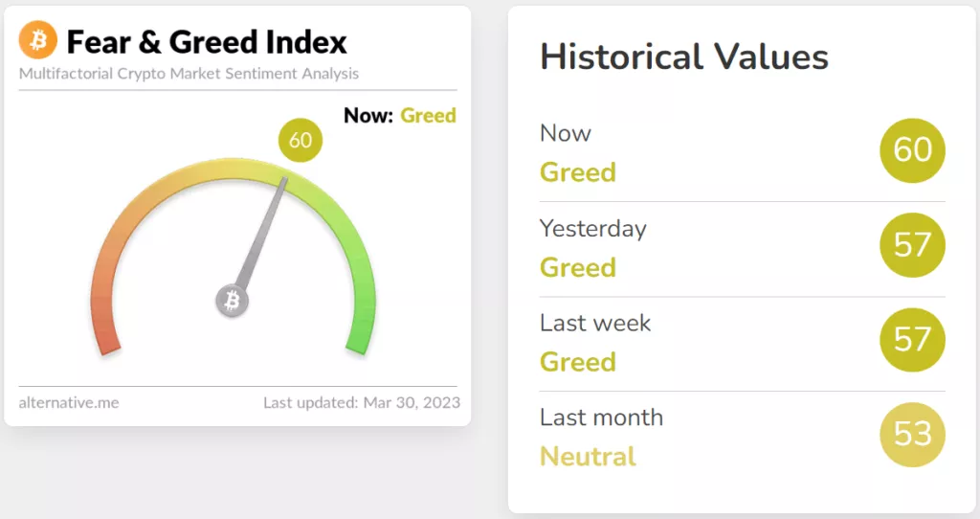
Task: Click the Yesterday label in historical list
Action: tap(592, 229)
